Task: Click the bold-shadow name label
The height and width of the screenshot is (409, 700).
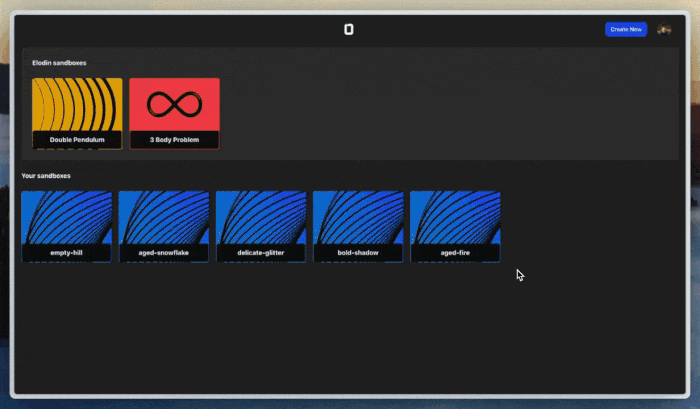Action: [x=358, y=253]
